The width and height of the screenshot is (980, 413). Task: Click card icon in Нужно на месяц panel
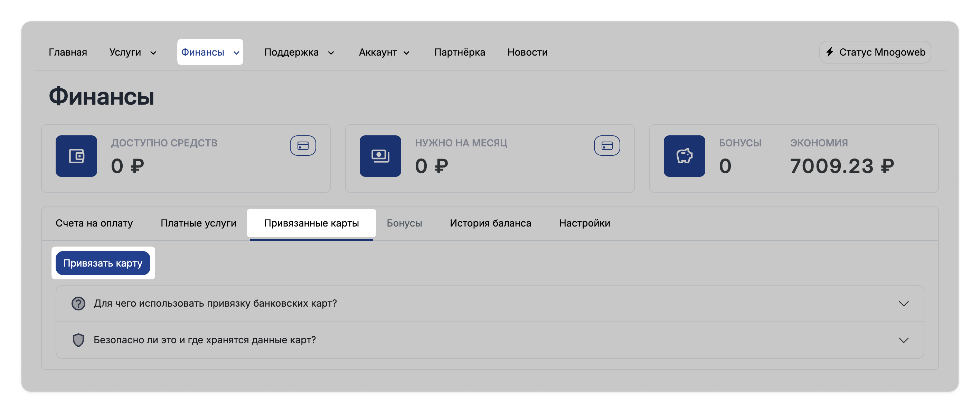(x=607, y=146)
